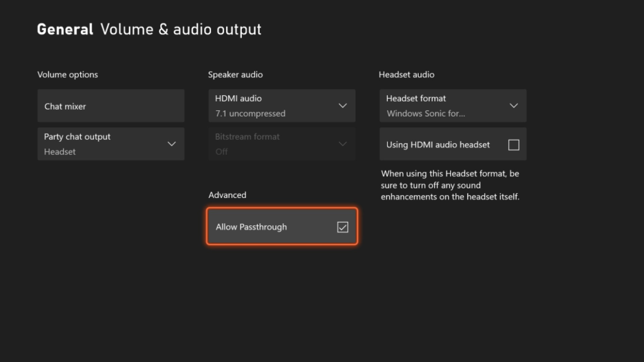
Task: Click the Party chat output chevron arrow
Action: pos(172,144)
